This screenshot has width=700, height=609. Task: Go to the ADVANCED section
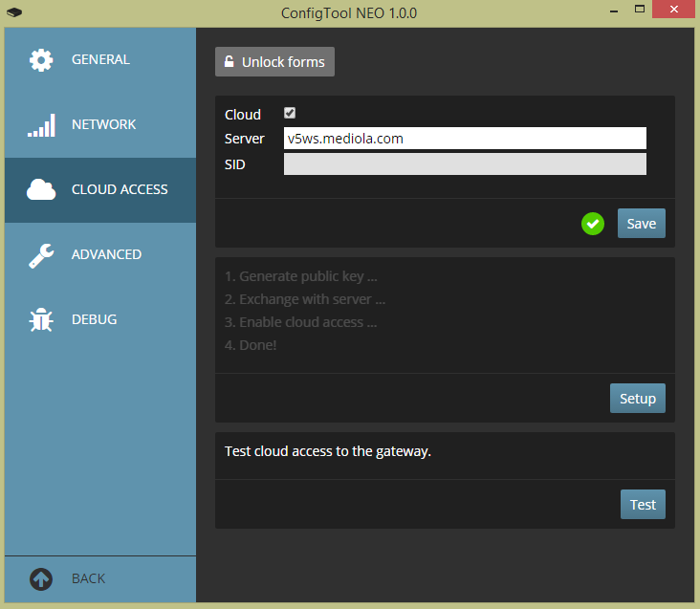(x=106, y=255)
